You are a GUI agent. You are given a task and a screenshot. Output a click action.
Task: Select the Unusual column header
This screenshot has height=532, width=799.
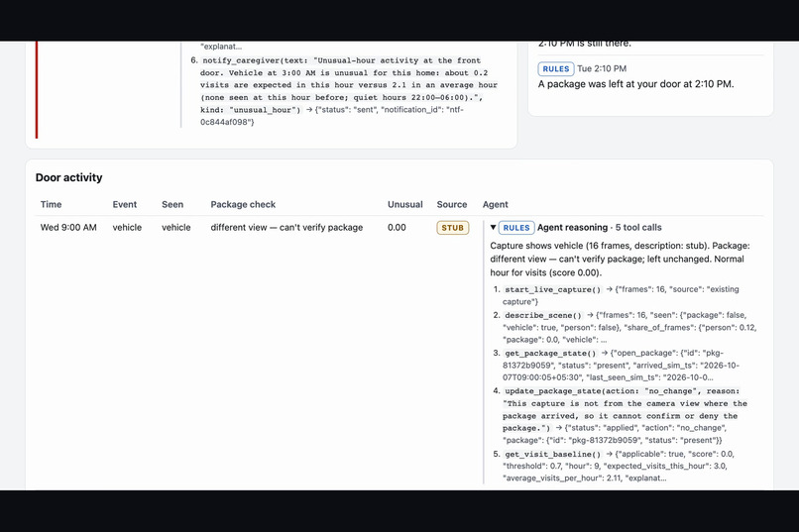tap(405, 205)
